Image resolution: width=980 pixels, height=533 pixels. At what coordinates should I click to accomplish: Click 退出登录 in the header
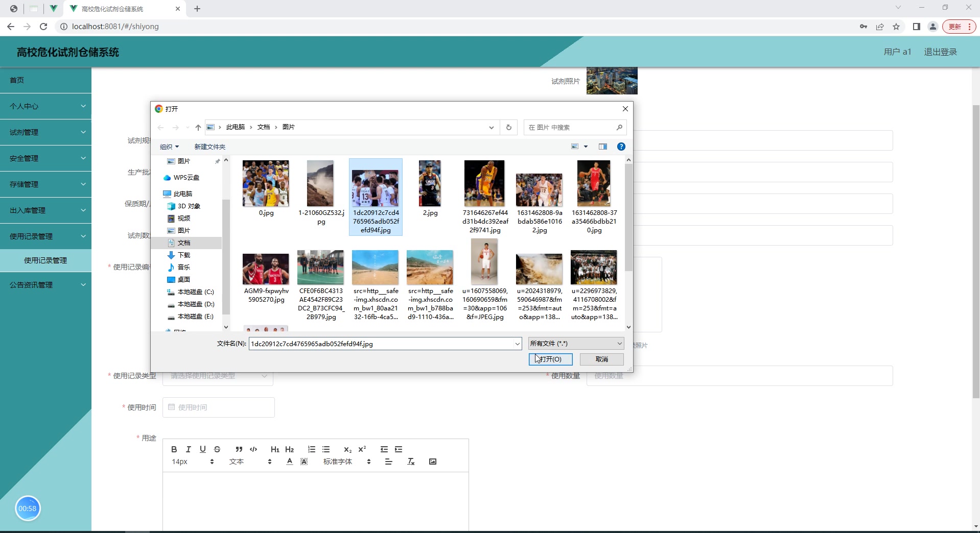tap(940, 52)
